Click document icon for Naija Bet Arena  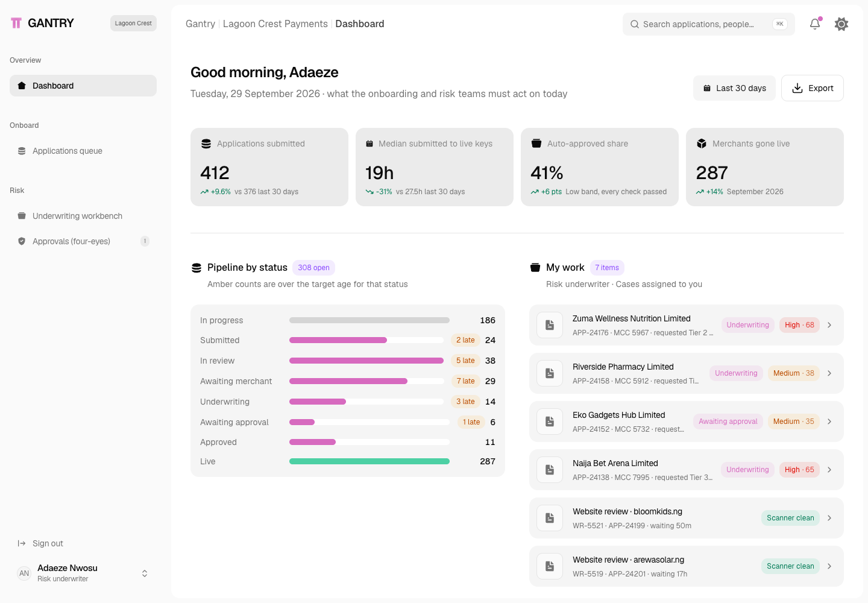(550, 470)
